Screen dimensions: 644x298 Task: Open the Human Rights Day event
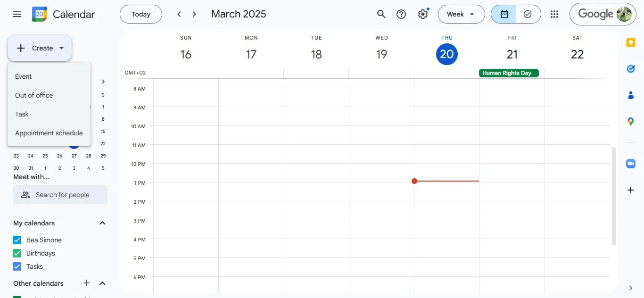coord(508,73)
